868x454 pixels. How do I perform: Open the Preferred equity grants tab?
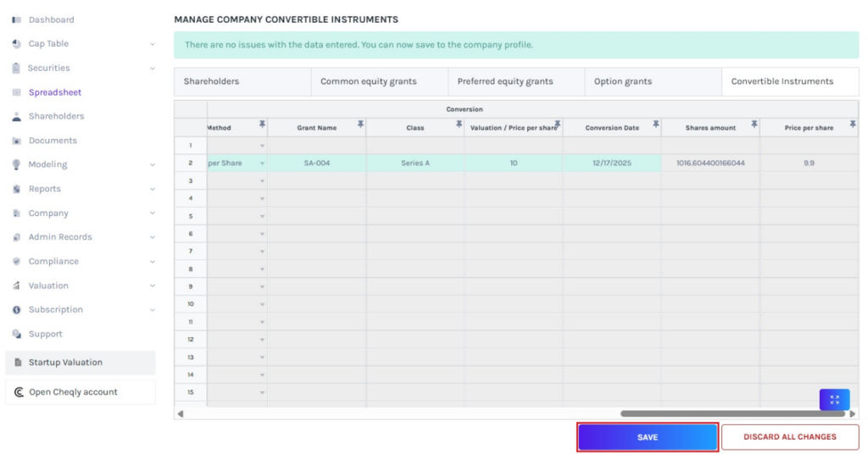(505, 81)
